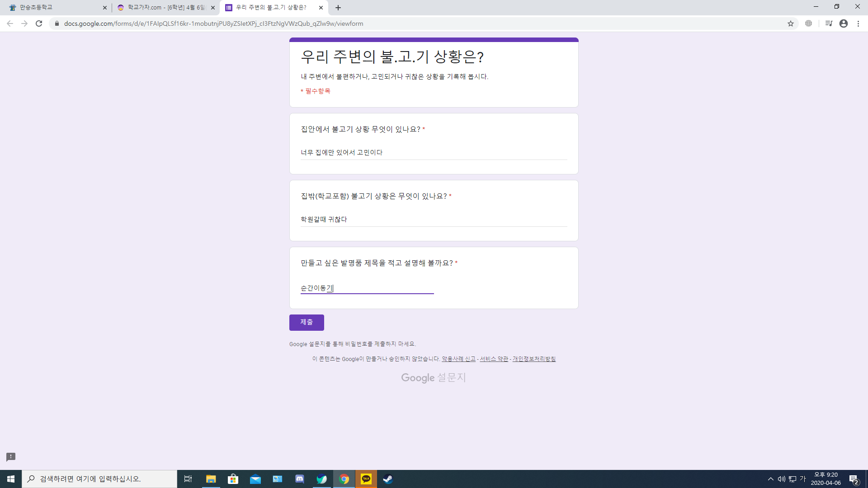This screenshot has width=868, height=488.
Task: Open KakaoTalk from taskbar
Action: (366, 479)
